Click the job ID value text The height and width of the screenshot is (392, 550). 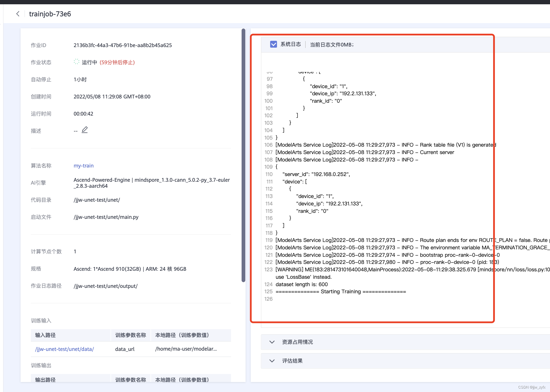click(123, 45)
